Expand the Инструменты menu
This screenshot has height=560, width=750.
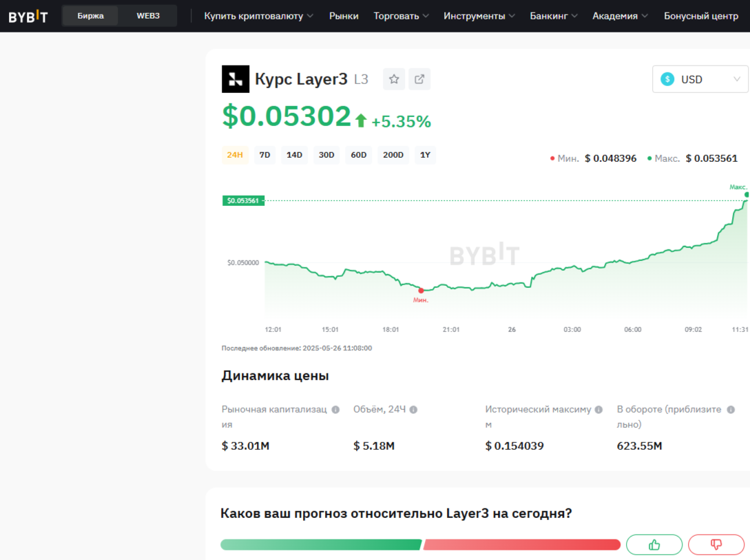[479, 17]
